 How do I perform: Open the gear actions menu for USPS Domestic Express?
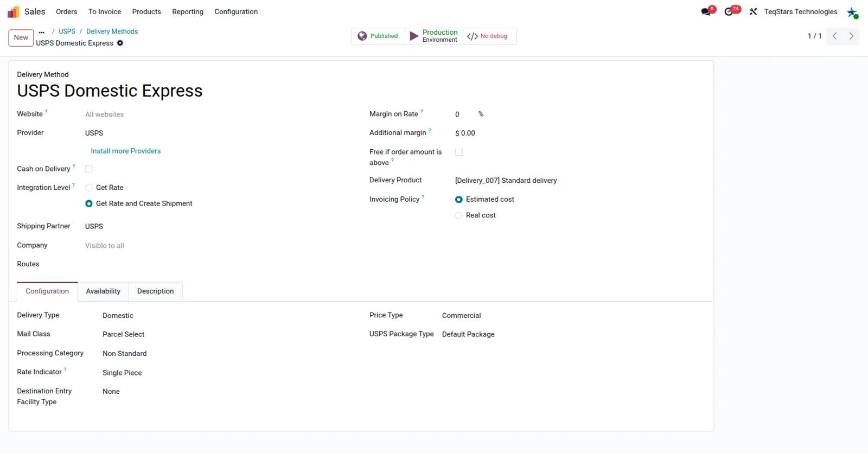click(x=120, y=43)
